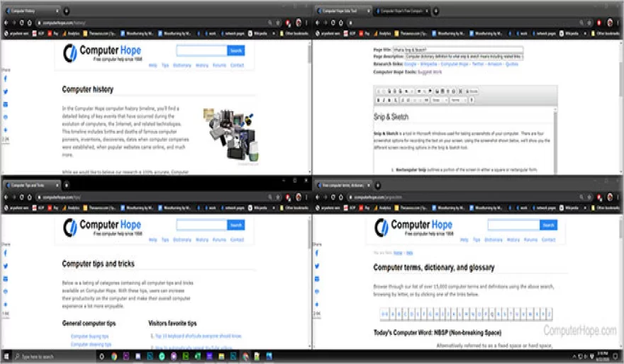
Task: Open Contact nav link on Computer history page
Action: click(x=237, y=65)
